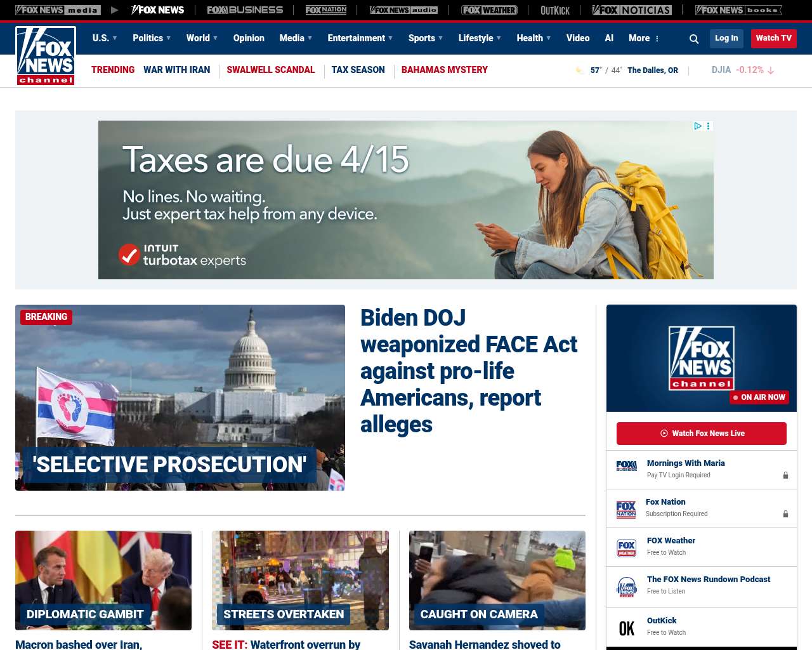Go to Fox News top-bar logo
The image size is (812, 650).
point(157,10)
